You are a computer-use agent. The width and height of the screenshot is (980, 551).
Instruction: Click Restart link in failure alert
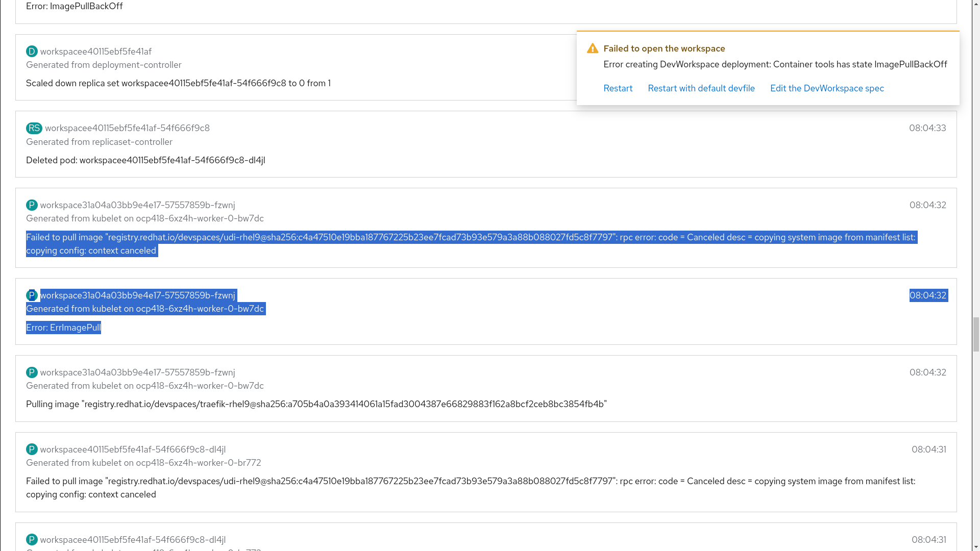618,88
